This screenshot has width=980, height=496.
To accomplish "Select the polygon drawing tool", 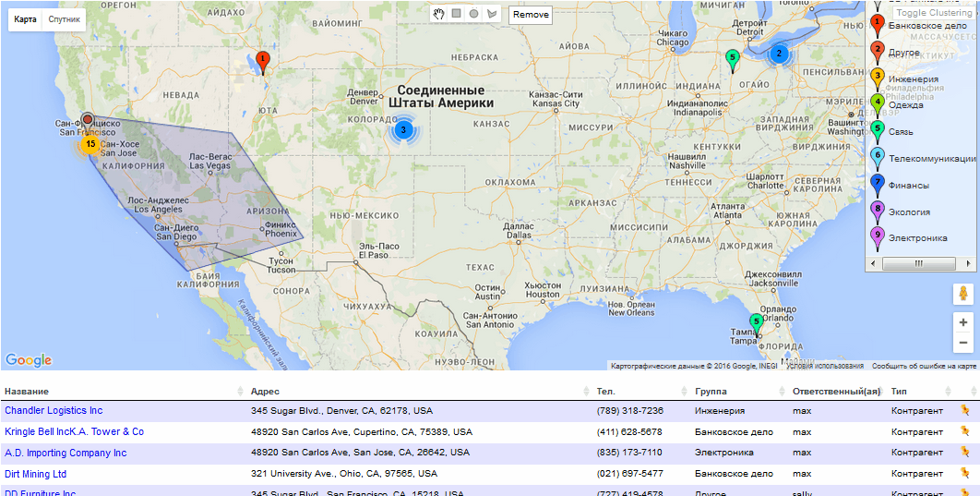I will pos(492,14).
